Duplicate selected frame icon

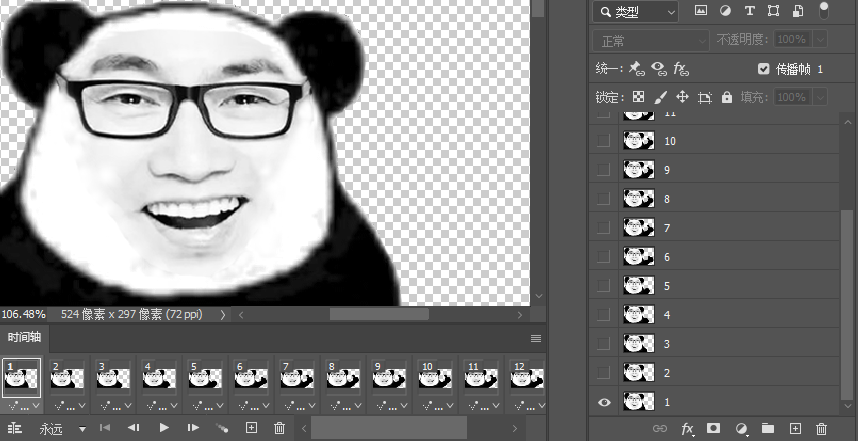pos(251,428)
